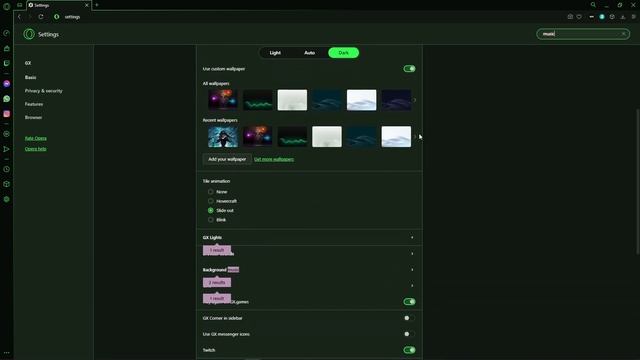Open the GX Corner home icon in sidebar

pos(7,48)
